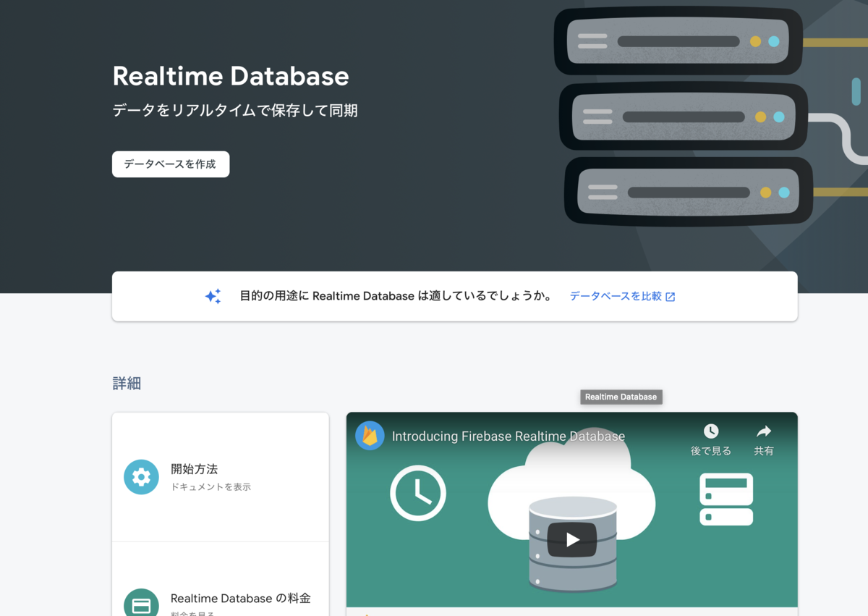Open the データベースを比較 link
Screen dimensions: 868x616
[x=616, y=296]
